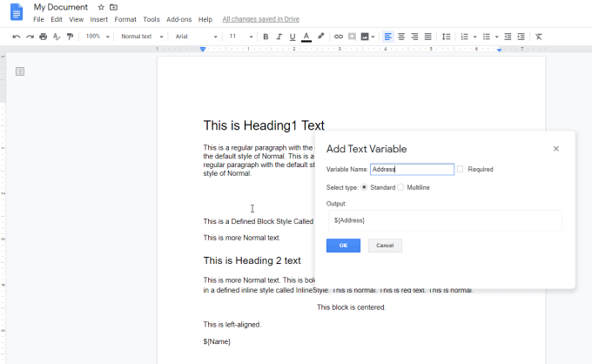Toggle italic formatting
Image resolution: width=592 pixels, height=364 pixels.
[x=279, y=37]
